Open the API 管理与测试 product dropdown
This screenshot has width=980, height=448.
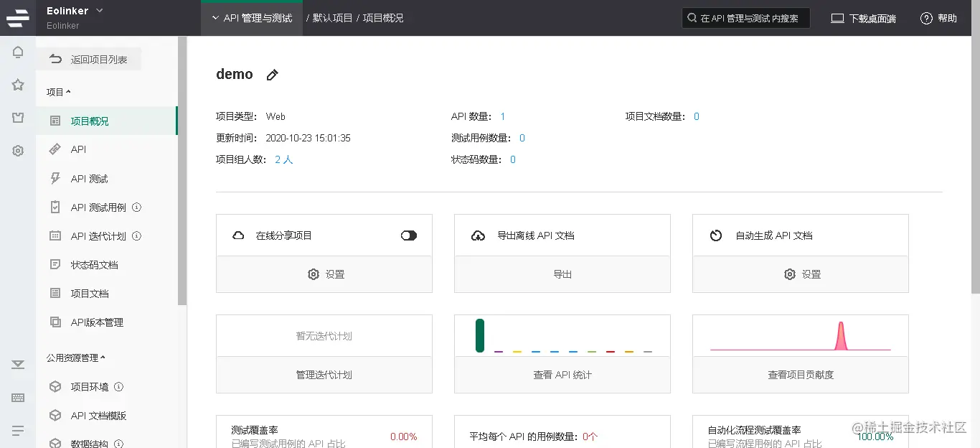point(252,18)
